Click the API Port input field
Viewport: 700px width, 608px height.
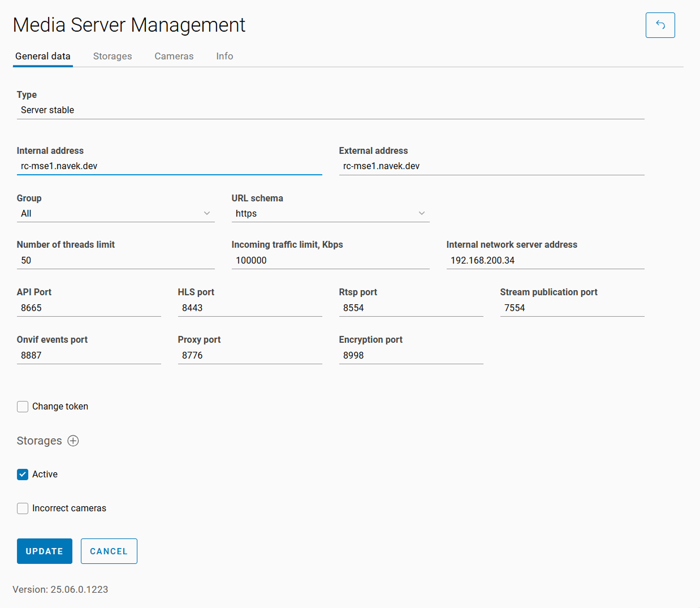coord(89,308)
